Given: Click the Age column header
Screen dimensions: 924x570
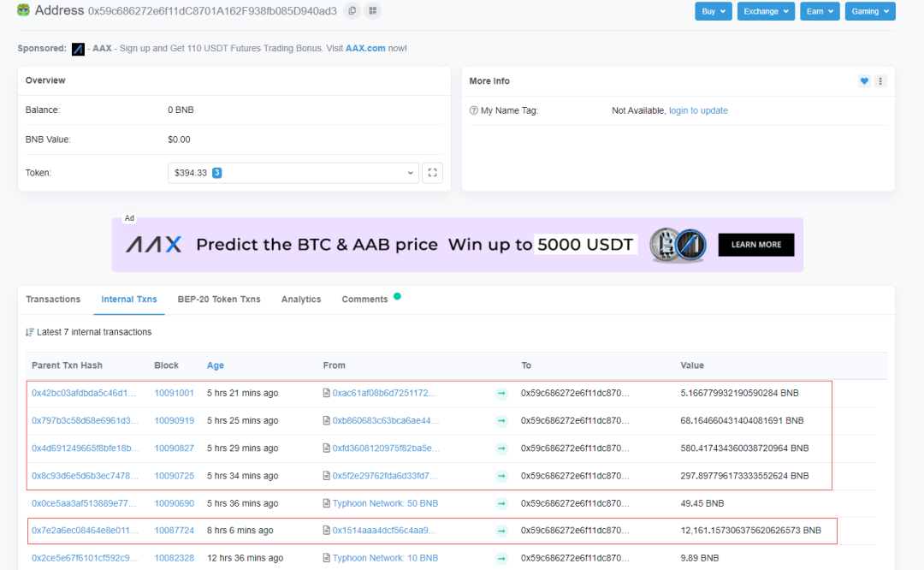Looking at the screenshot, I should click(x=215, y=365).
